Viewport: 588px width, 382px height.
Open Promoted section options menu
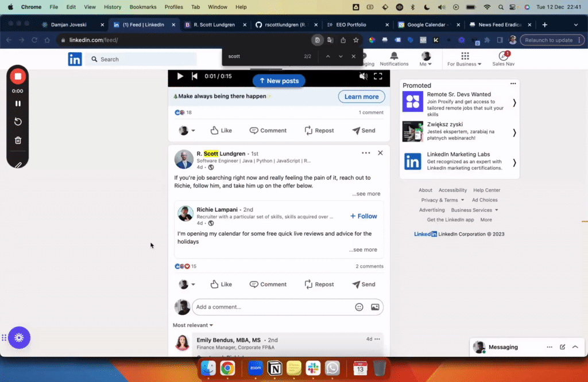point(513,84)
